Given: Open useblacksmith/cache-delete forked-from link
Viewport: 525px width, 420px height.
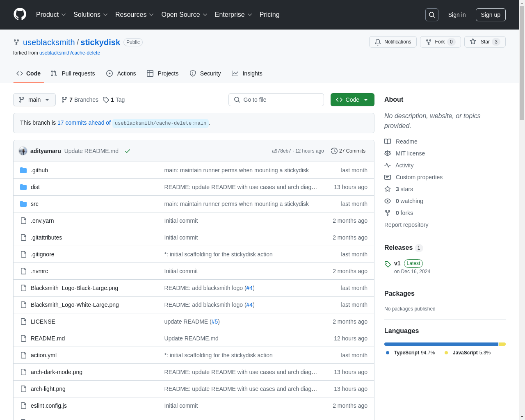Looking at the screenshot, I should pos(70,53).
